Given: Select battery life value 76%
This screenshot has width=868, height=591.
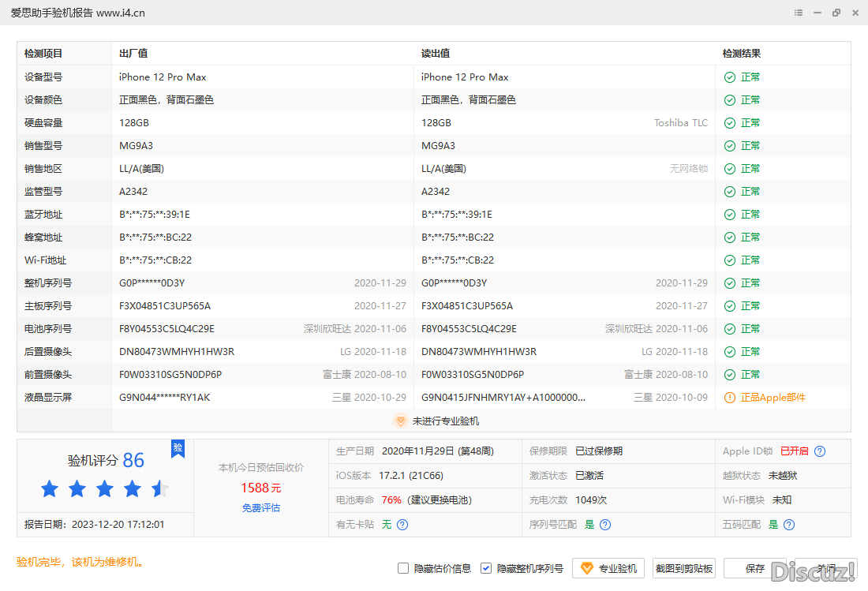Looking at the screenshot, I should click(x=391, y=500).
